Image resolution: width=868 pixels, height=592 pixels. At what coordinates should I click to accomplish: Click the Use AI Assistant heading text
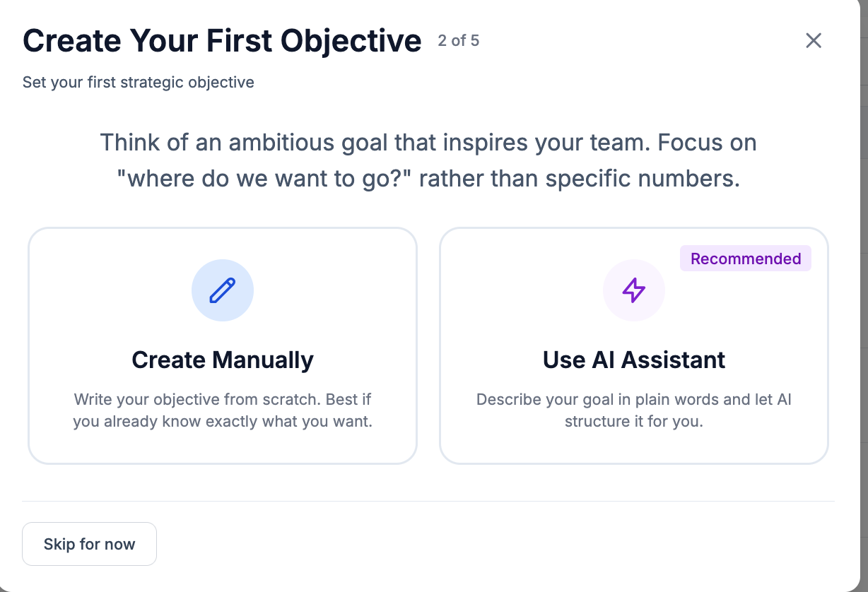tap(634, 360)
